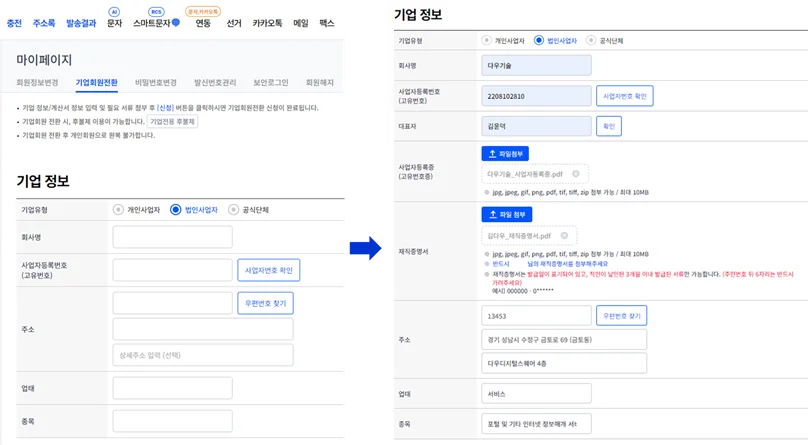
Task: Click 우편번호 찾기 beside postal code 13453
Action: click(x=620, y=316)
